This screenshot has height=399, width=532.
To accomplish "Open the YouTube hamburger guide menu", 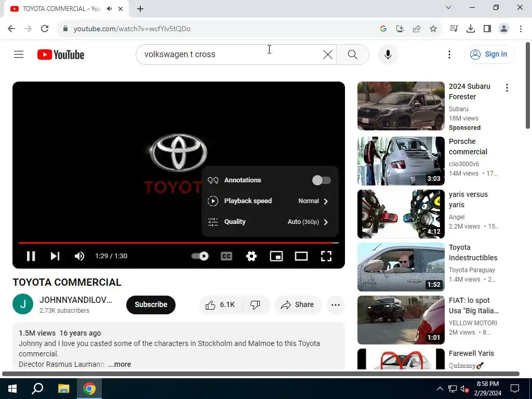I will (19, 54).
